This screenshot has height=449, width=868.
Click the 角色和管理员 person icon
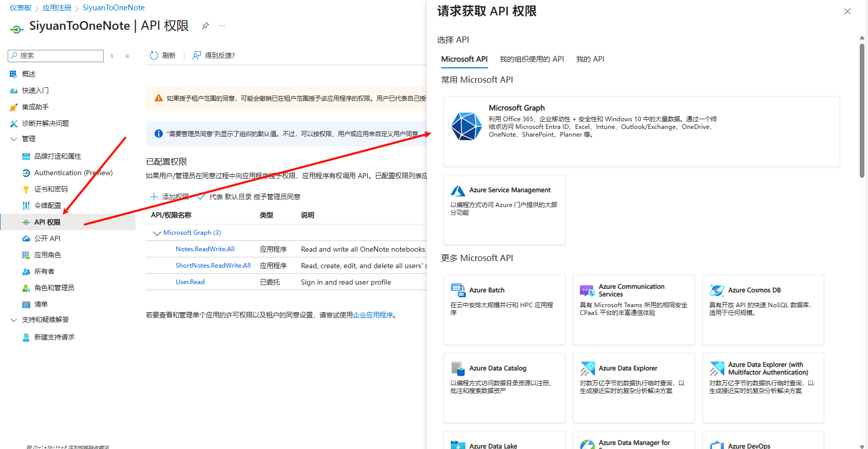click(x=26, y=288)
